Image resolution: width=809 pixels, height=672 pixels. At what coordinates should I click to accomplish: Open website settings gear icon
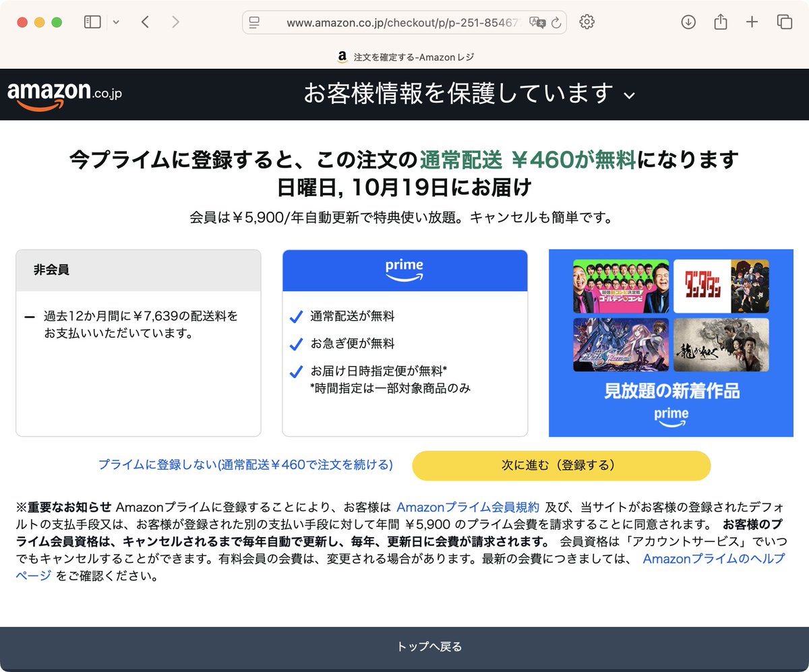coord(587,22)
